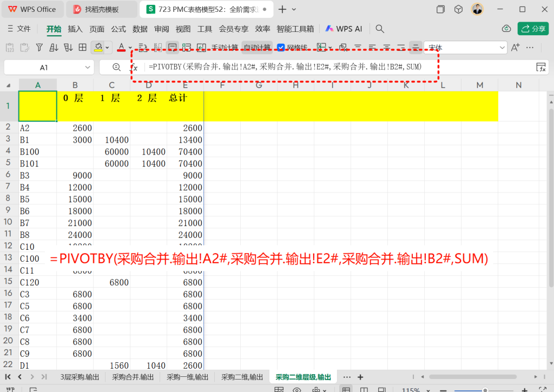The height and width of the screenshot is (392, 554).
Task: Click the borders grid icon
Action: pos(83,48)
